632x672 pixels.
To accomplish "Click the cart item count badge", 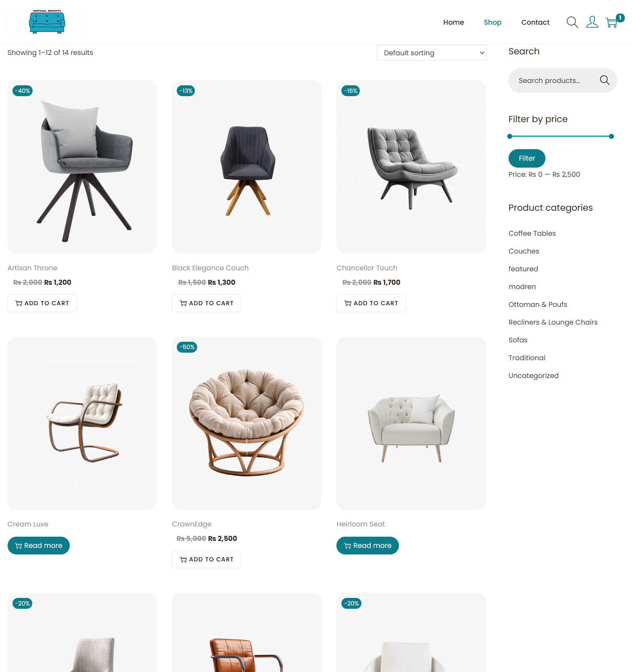I will [620, 17].
